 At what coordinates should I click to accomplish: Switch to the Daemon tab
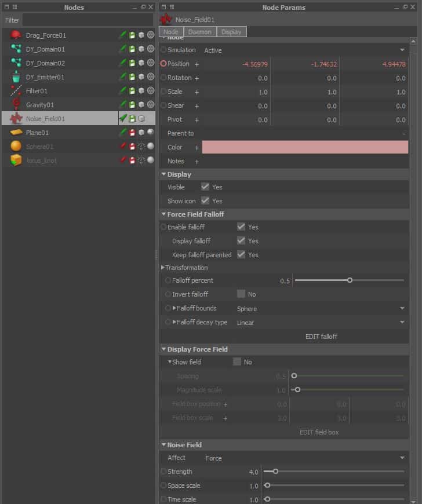tap(200, 32)
